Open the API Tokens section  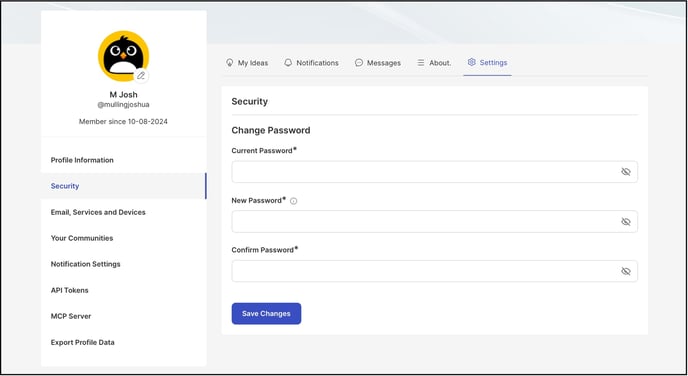click(123, 290)
